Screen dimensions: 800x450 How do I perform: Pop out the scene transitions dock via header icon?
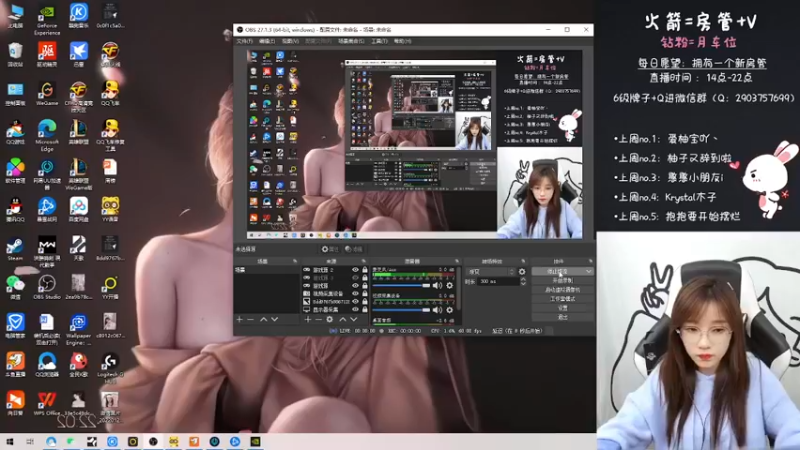(x=523, y=261)
